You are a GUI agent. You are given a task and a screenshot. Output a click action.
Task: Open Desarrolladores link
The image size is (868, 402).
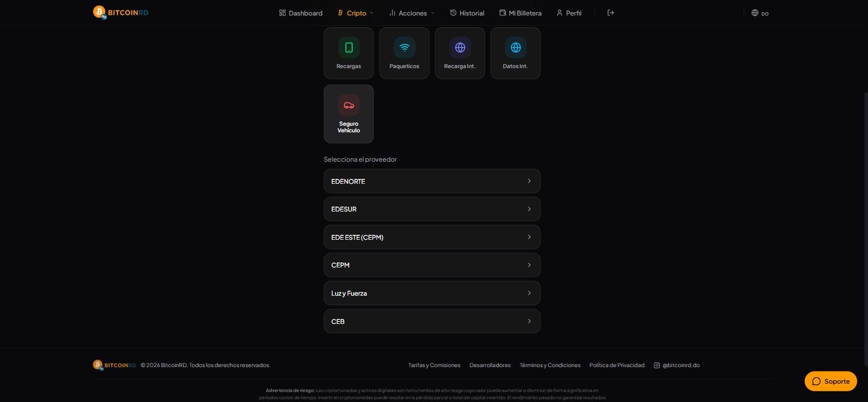[490, 365]
